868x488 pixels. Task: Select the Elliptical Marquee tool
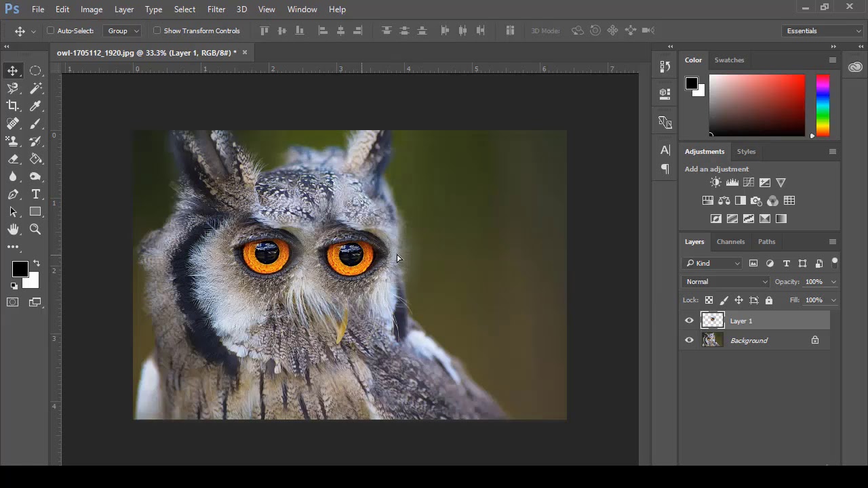point(35,70)
